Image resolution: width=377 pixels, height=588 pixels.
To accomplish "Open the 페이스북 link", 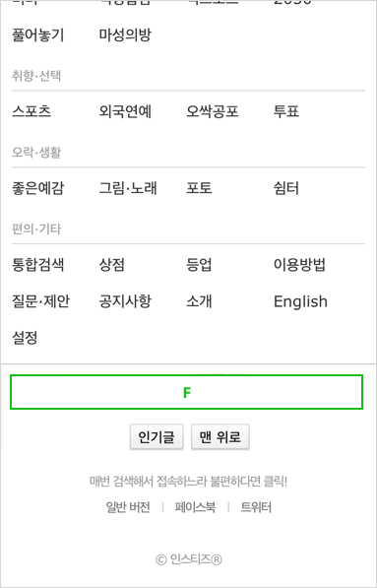I will 195,507.
